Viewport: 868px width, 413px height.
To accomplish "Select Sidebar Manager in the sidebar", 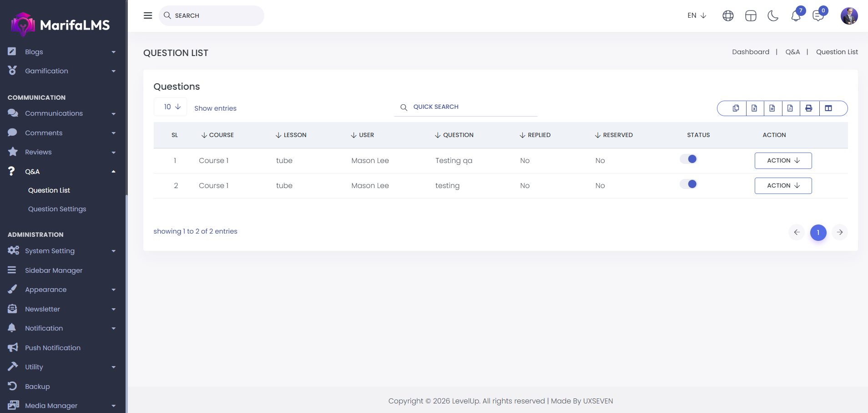I will [x=54, y=270].
